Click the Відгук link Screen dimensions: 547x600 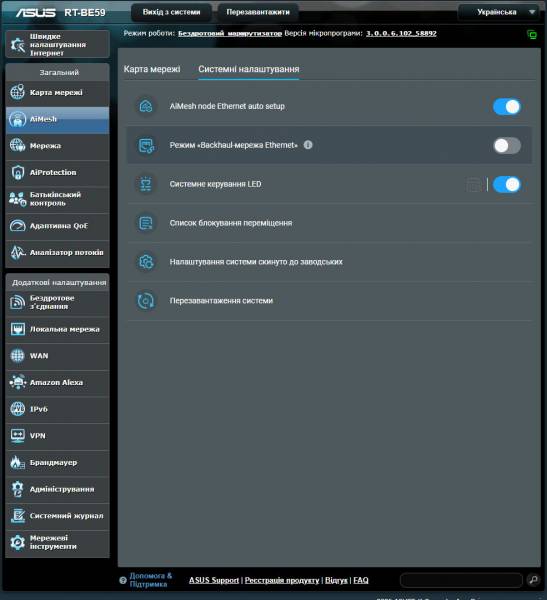pos(336,580)
